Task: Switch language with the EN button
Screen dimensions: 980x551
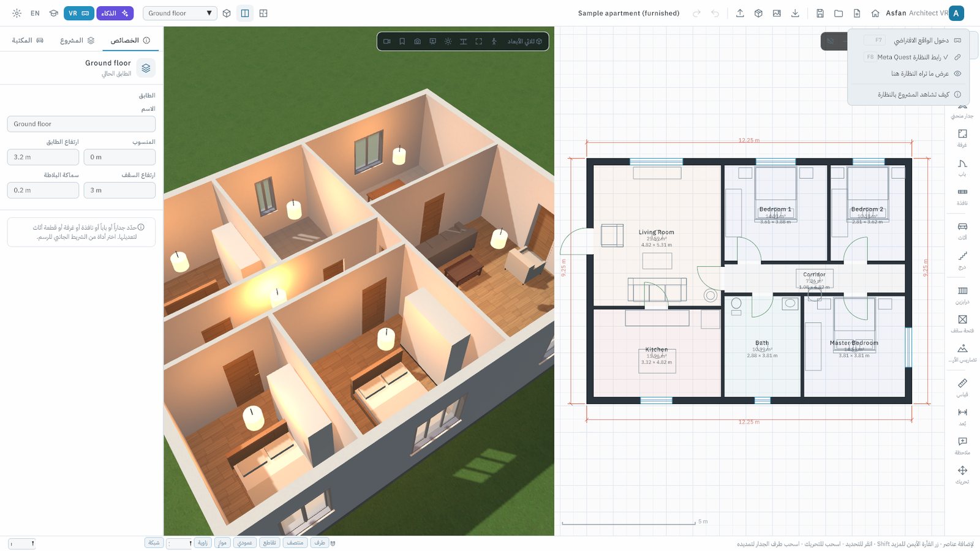Action: click(35, 13)
